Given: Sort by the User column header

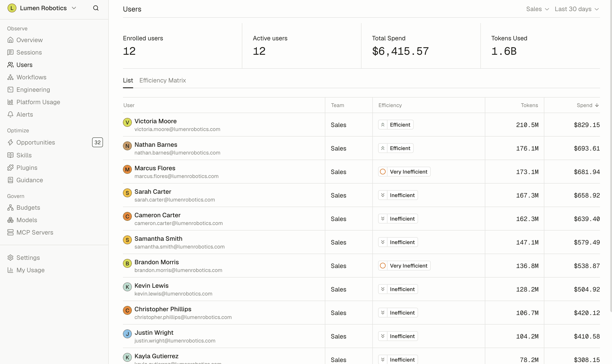Looking at the screenshot, I should coord(129,105).
